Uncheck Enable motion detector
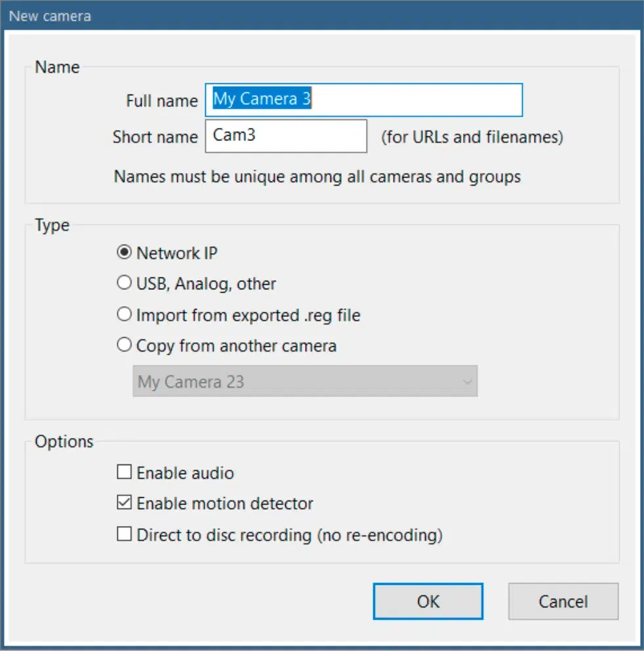 [x=124, y=504]
